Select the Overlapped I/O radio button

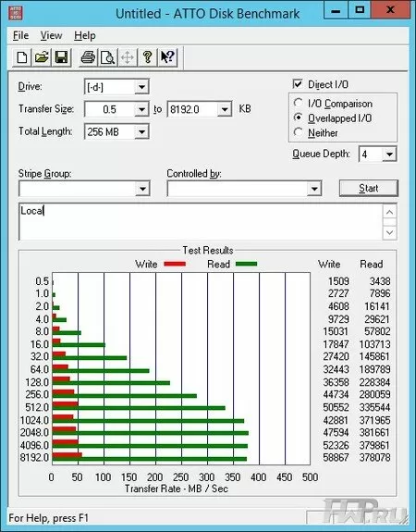298,118
